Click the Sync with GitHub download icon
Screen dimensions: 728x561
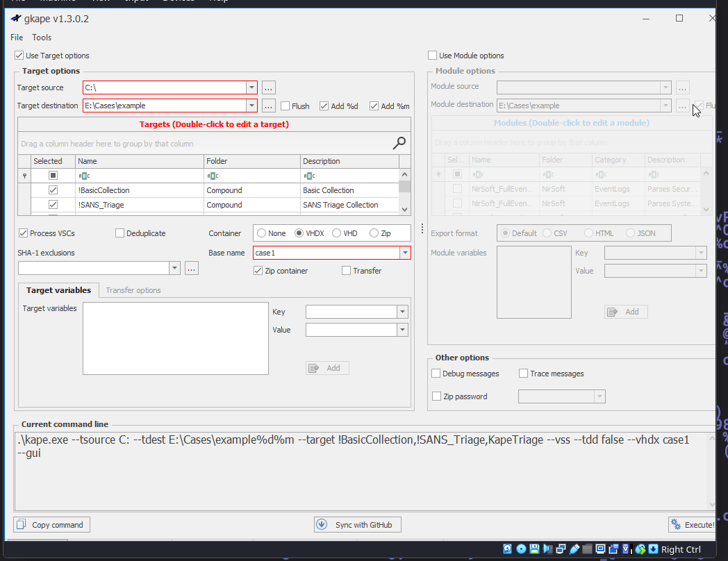[322, 525]
